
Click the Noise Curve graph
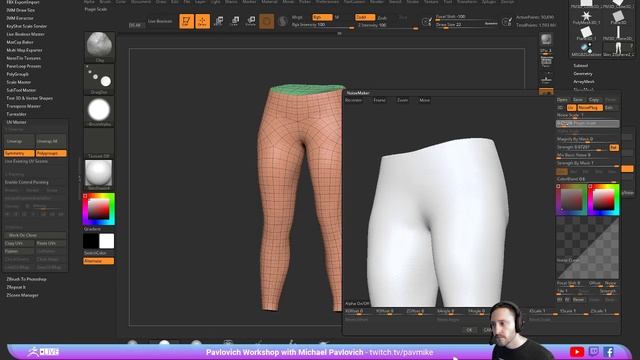click(588, 248)
